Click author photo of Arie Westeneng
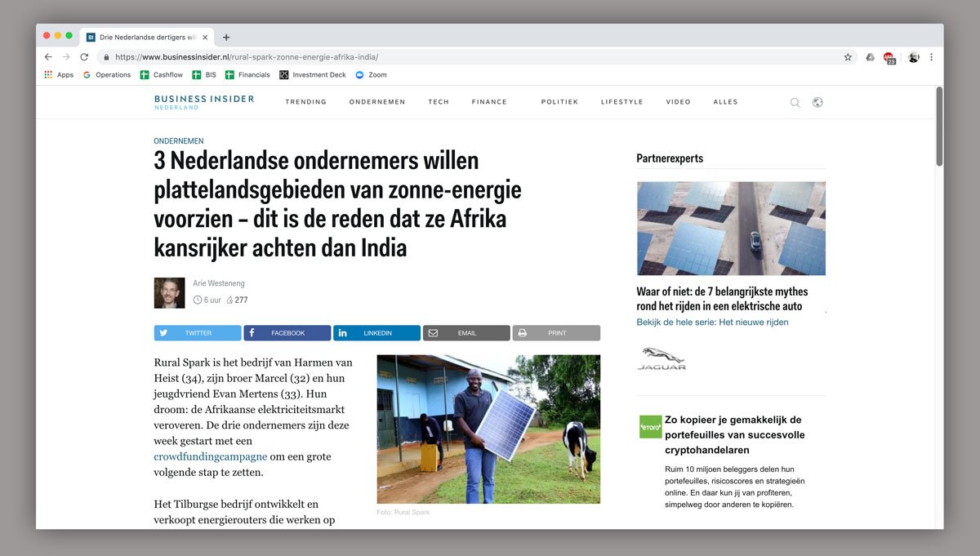This screenshot has height=556, width=980. tap(169, 293)
